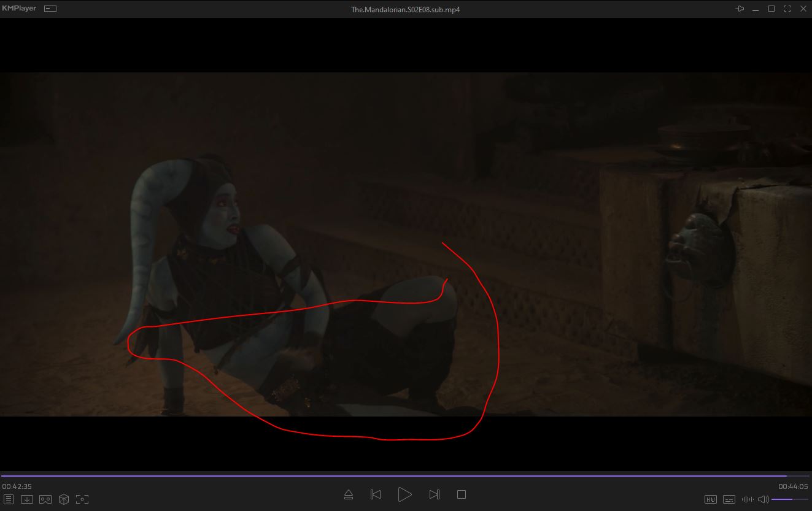Stop video playback
812x511 pixels.
pyautogui.click(x=462, y=494)
